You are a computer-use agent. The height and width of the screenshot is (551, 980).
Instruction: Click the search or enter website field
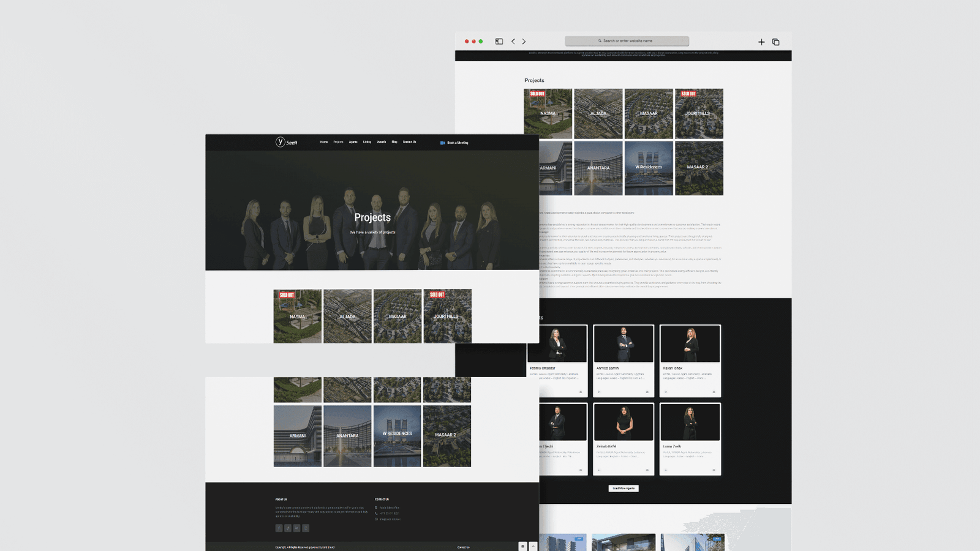pyautogui.click(x=627, y=41)
